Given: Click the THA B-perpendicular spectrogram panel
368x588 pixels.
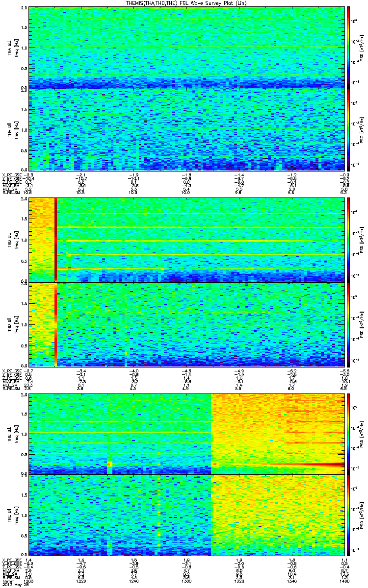Looking at the screenshot, I should (186, 48).
